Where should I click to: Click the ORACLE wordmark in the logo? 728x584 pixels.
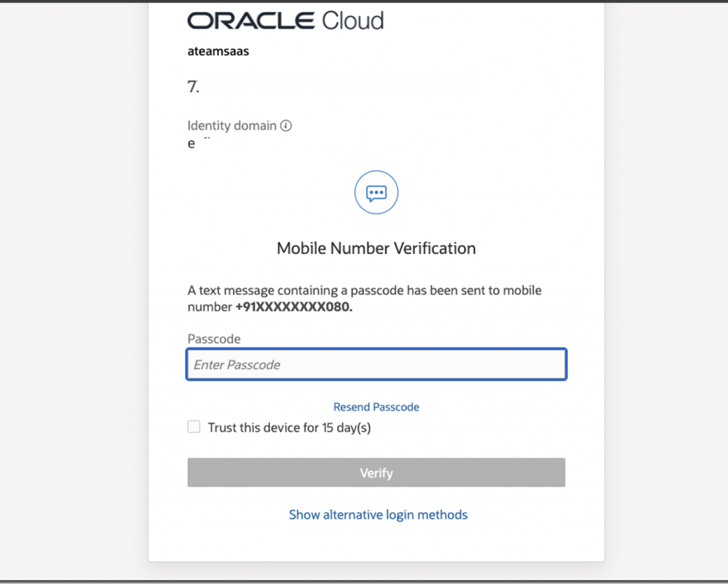(252, 21)
